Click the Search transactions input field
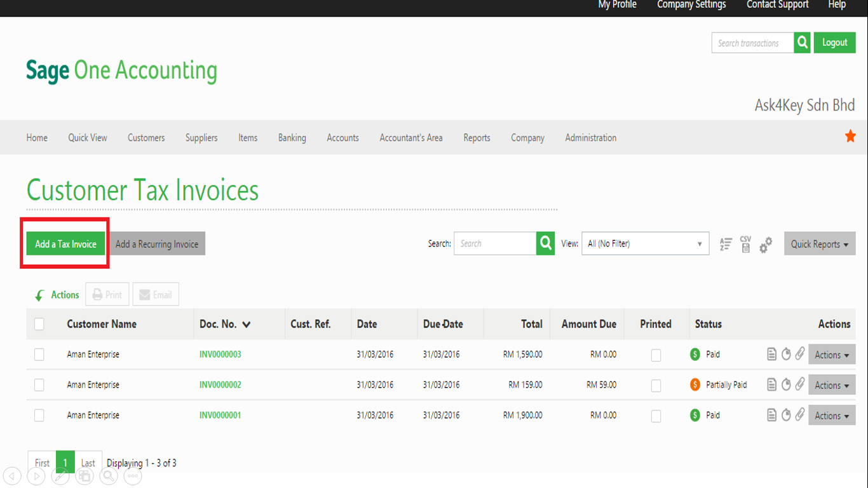The height and width of the screenshot is (488, 868). tap(753, 43)
